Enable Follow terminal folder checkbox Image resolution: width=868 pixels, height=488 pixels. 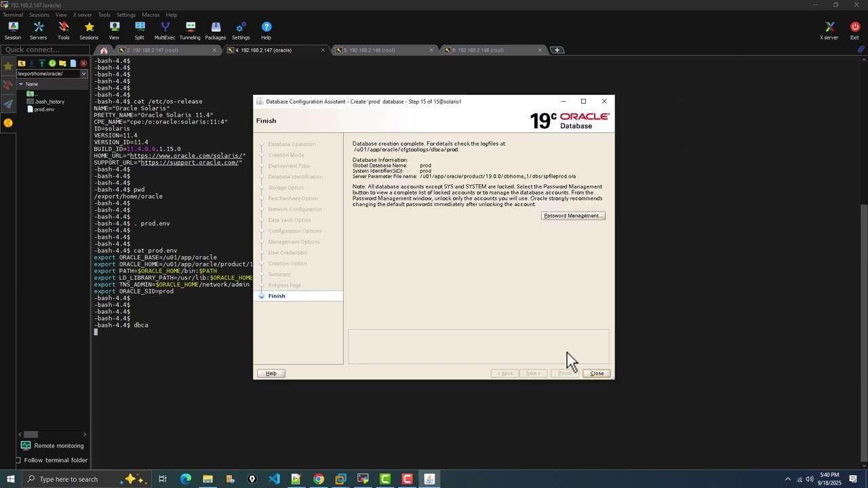tap(18, 460)
